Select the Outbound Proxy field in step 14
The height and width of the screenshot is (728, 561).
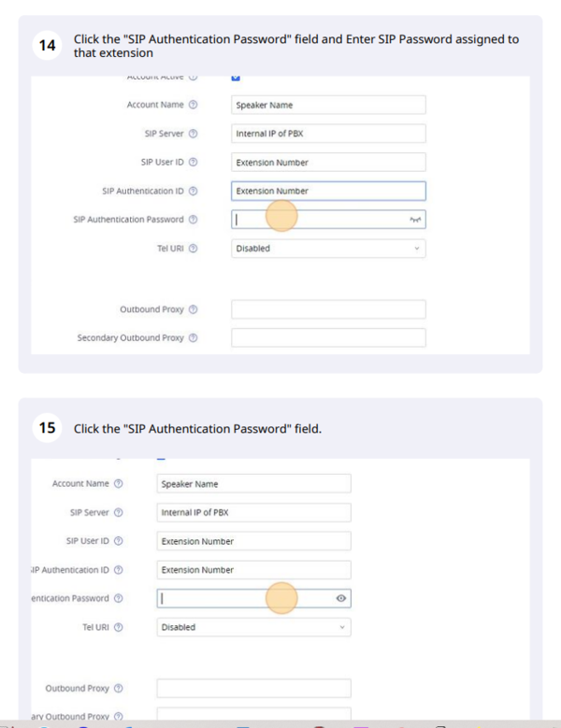328,309
